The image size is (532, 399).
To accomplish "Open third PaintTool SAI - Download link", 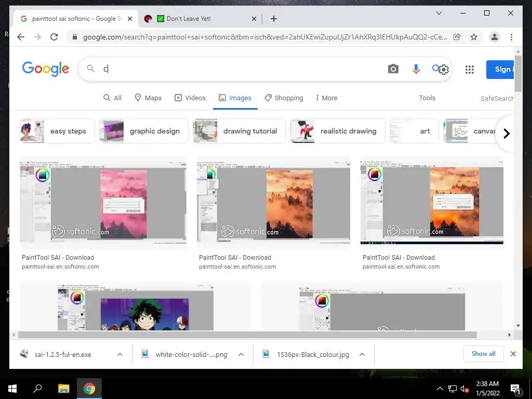I will 398,258.
